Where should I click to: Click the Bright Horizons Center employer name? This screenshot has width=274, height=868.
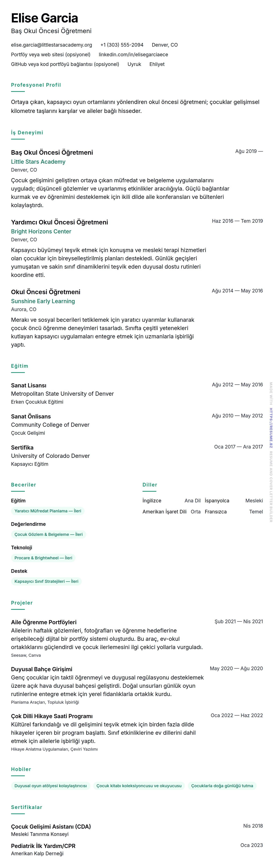41,232
